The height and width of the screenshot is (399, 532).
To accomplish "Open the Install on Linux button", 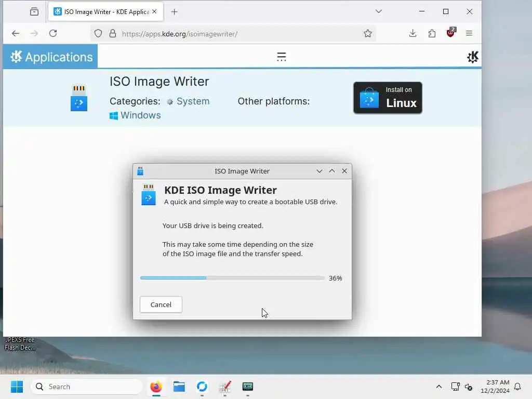I will pyautogui.click(x=388, y=98).
